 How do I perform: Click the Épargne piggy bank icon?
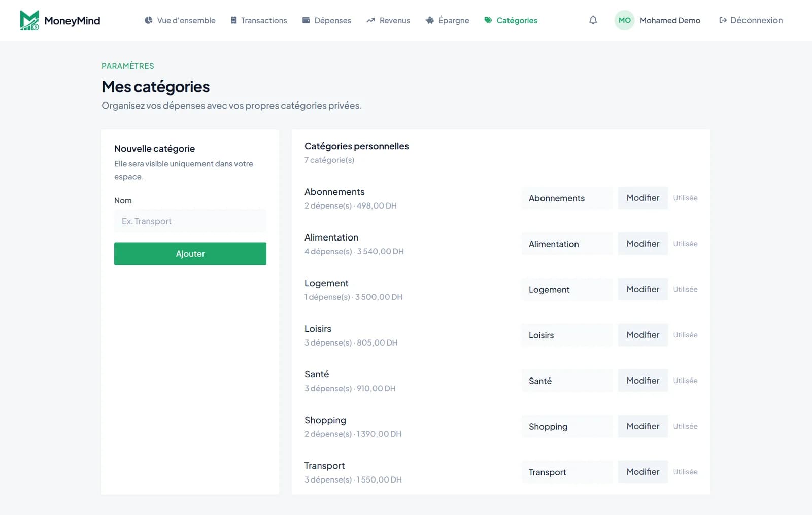tap(429, 20)
